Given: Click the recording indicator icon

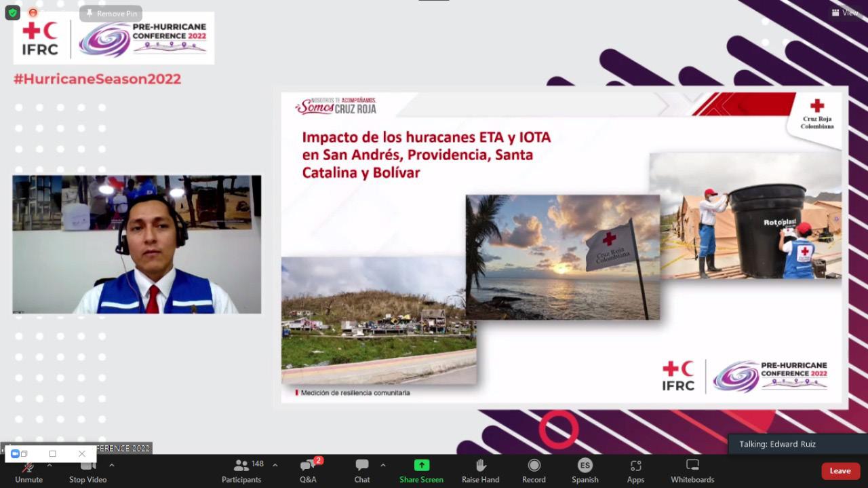Looking at the screenshot, I should [33, 13].
